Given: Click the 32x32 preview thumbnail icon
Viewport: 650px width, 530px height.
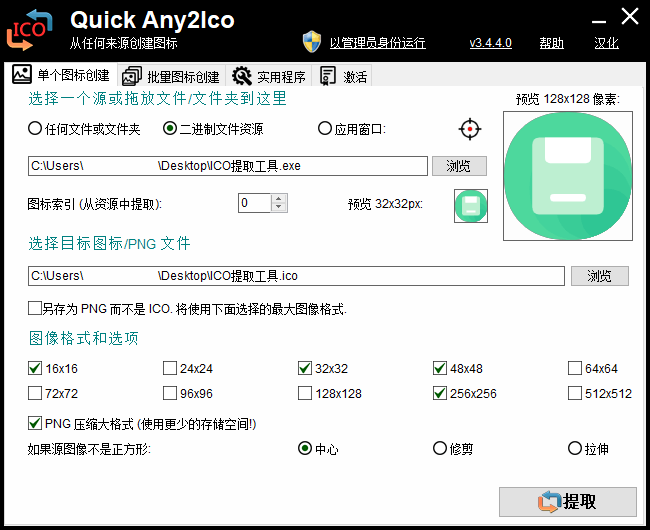Looking at the screenshot, I should coord(470,205).
